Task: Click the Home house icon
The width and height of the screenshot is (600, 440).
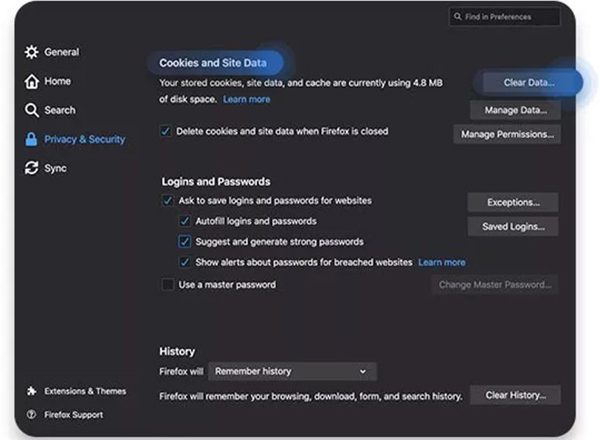Action: pos(31,81)
